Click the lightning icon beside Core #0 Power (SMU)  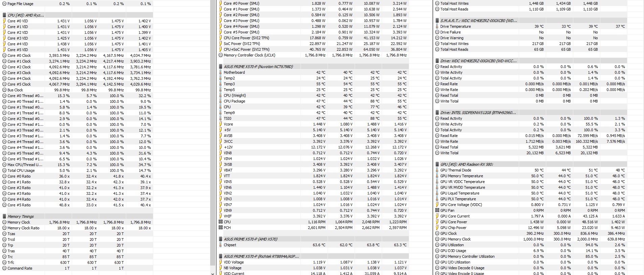pyautogui.click(x=221, y=3)
